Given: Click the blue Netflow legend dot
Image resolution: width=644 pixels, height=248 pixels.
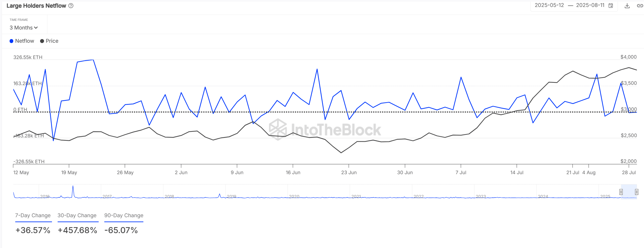Looking at the screenshot, I should [x=12, y=41].
